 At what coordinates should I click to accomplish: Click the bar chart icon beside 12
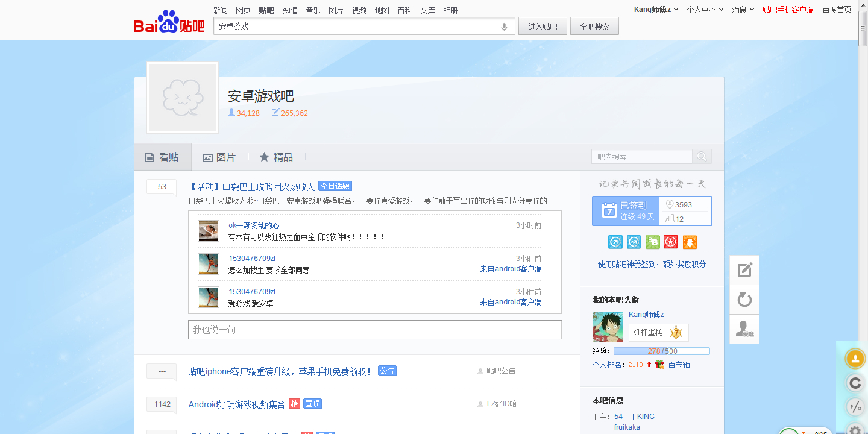[x=669, y=219]
